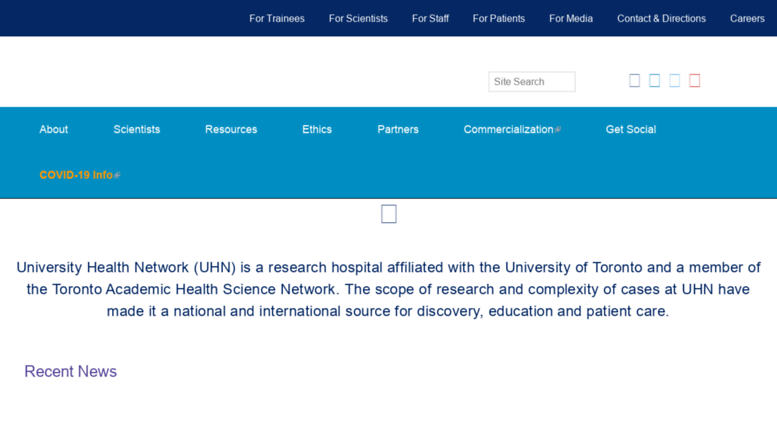Viewport: 777px width, 423px height.
Task: Visit the For Patients page
Action: [x=499, y=18]
